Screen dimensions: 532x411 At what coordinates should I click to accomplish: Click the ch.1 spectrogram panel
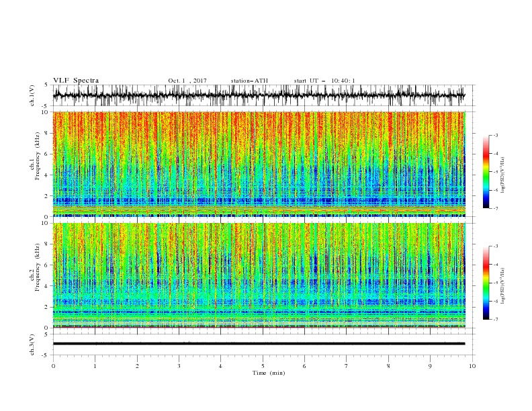pos(259,164)
